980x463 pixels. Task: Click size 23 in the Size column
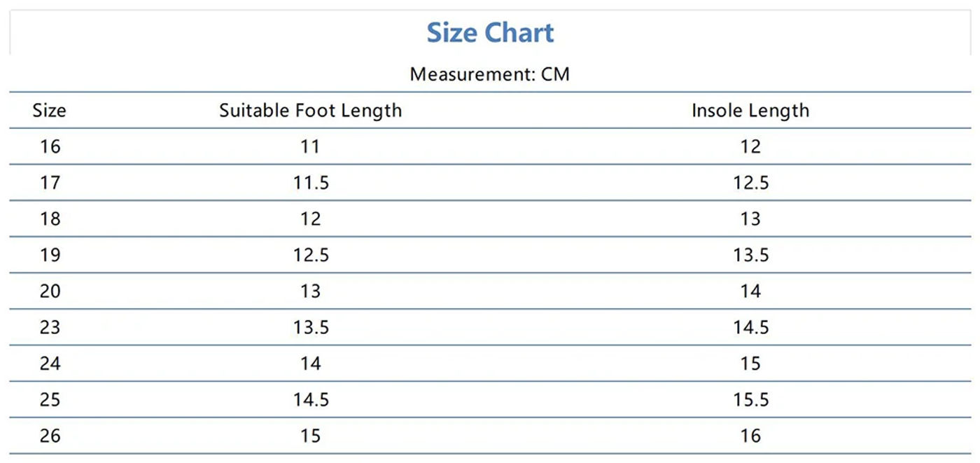tap(50, 327)
